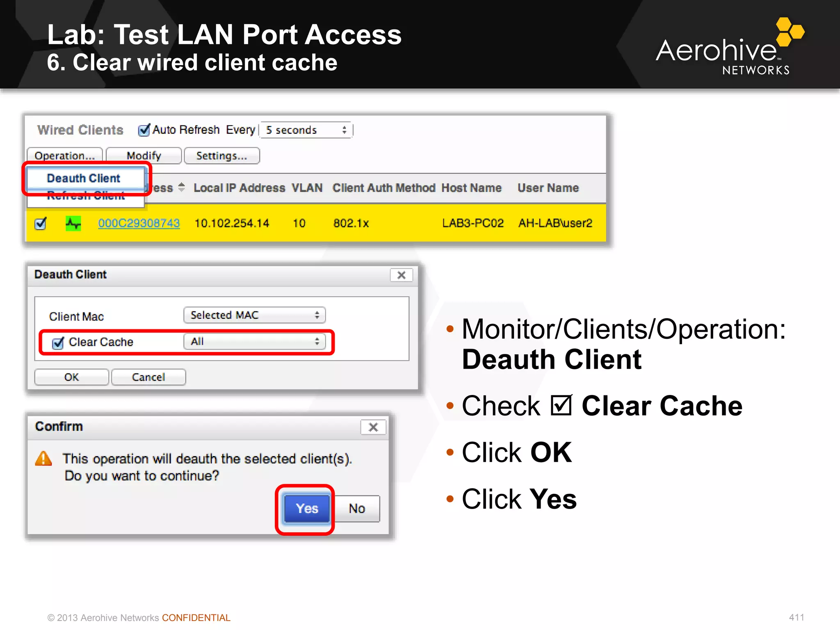This screenshot has width=840, height=630.
Task: Toggle the Auto Refresh checkbox
Action: (144, 130)
